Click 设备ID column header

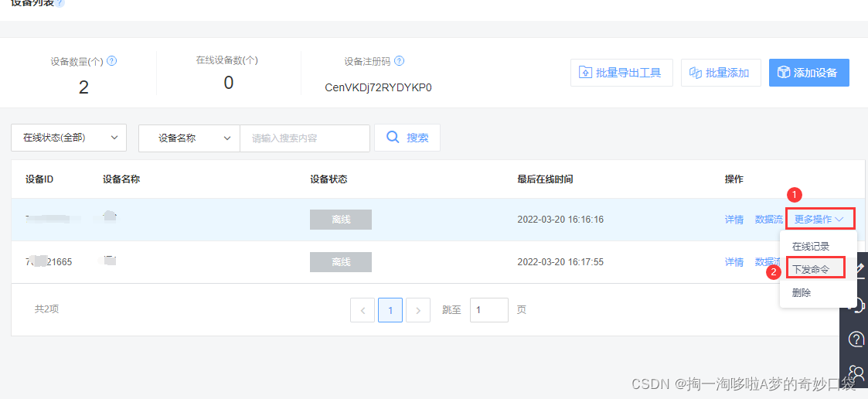[x=39, y=179]
